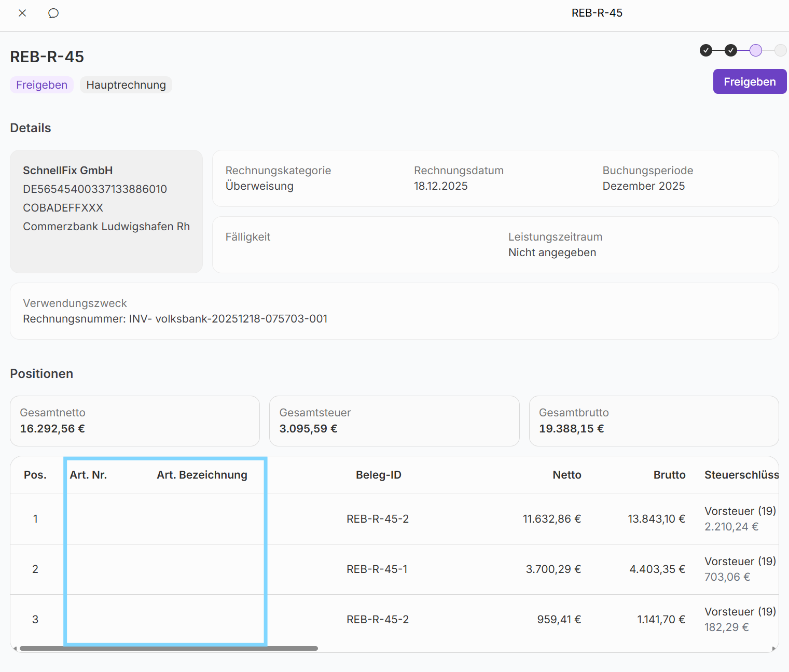Click the Beleg-ID column header

(378, 475)
